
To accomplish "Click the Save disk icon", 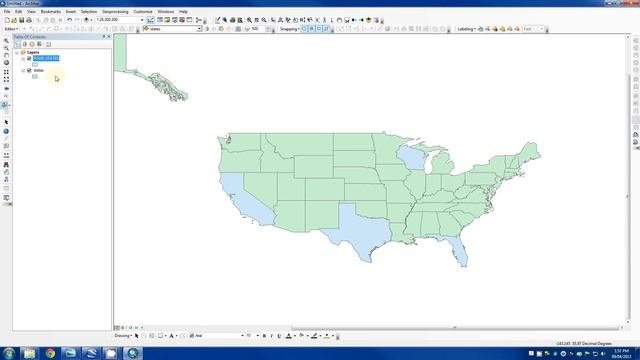I will (x=22, y=20).
